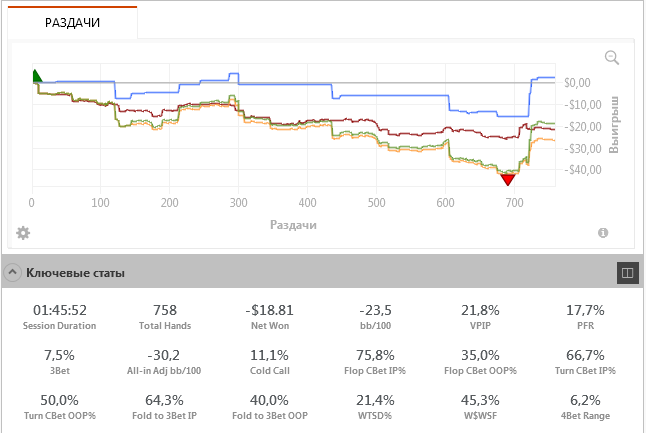Viewport: 646px width, 433px height.
Task: Click the red triangle lowest-point marker
Action: [508, 179]
